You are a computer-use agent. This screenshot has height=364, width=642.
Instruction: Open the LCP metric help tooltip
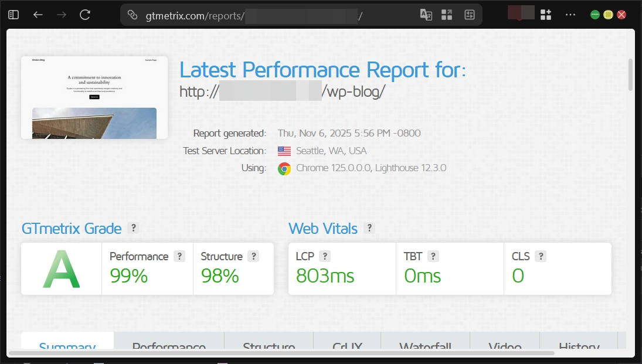(325, 256)
